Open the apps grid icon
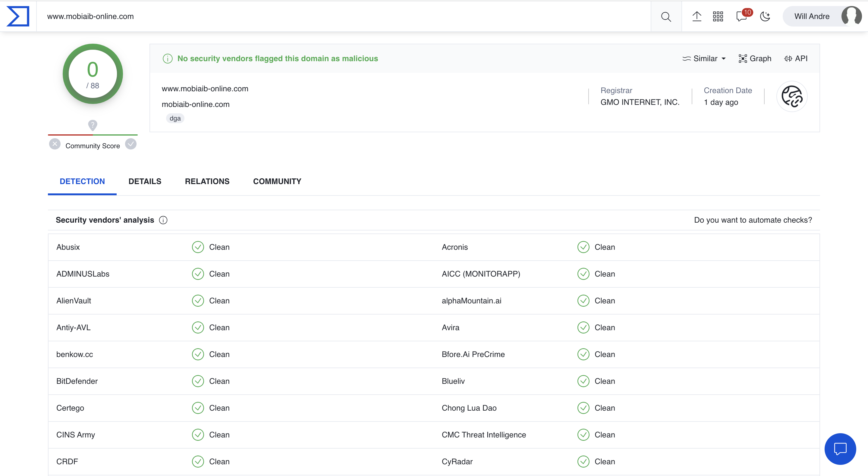The height and width of the screenshot is (476, 868). [718, 16]
